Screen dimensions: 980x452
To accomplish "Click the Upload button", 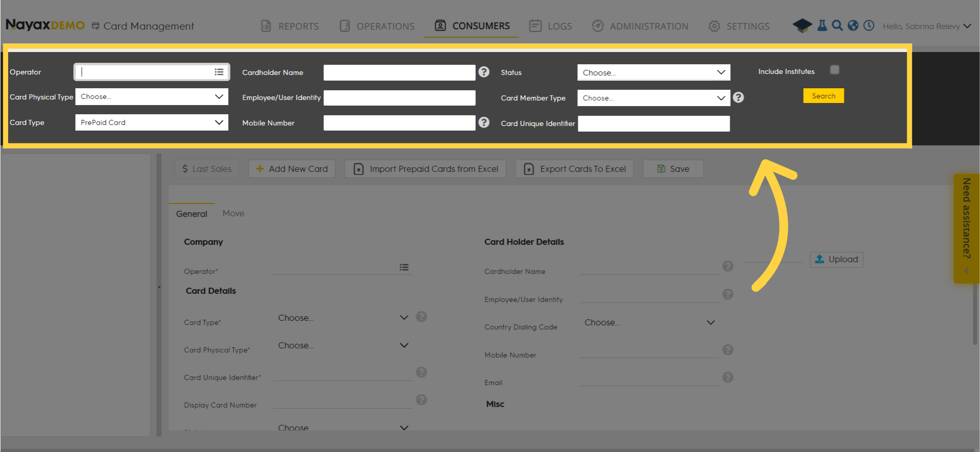I will tap(836, 259).
